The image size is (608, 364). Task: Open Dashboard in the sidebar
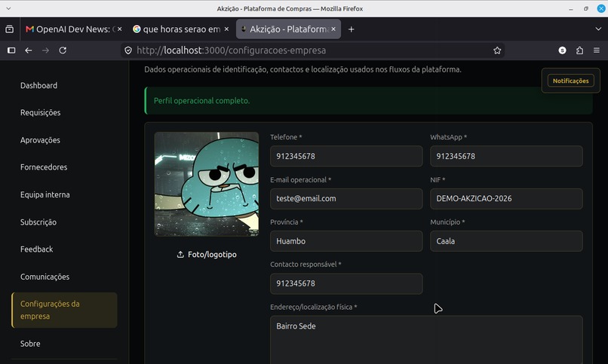38,86
